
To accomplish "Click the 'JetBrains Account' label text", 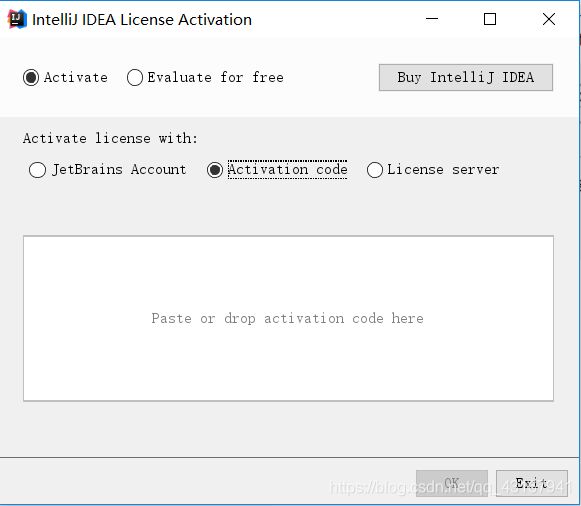I will pyautogui.click(x=119, y=170).
